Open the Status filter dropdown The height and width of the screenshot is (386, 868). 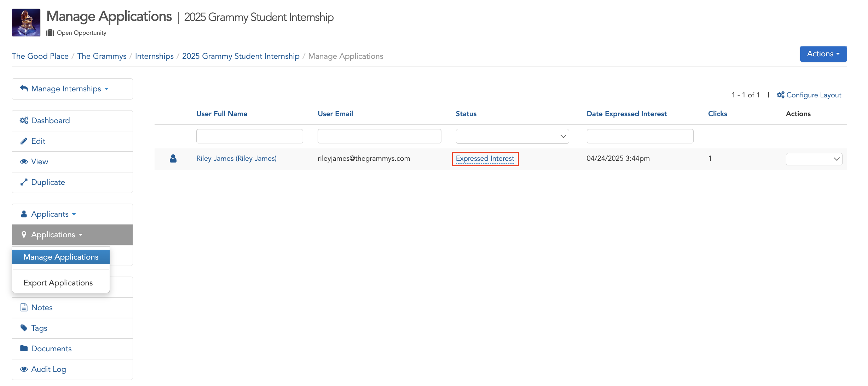coord(512,136)
